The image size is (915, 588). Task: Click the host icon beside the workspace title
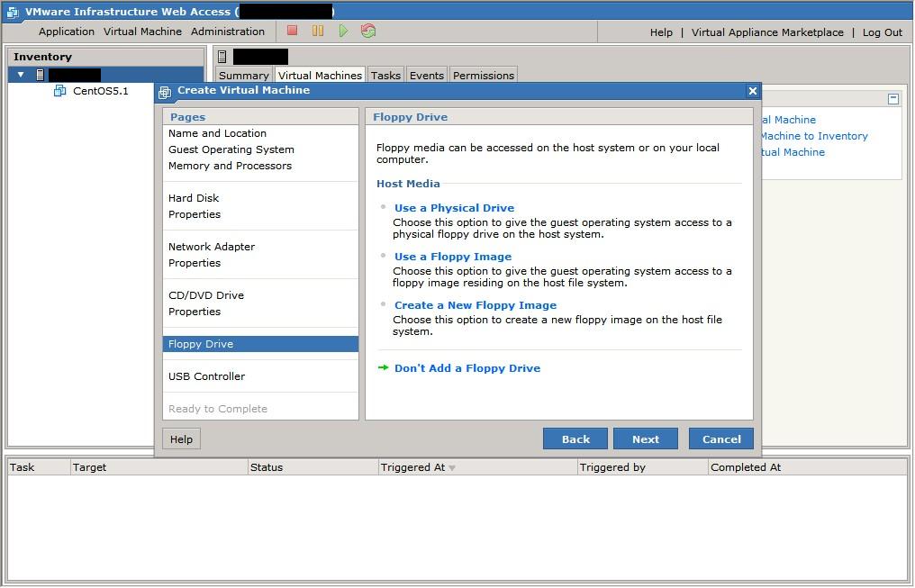222,57
